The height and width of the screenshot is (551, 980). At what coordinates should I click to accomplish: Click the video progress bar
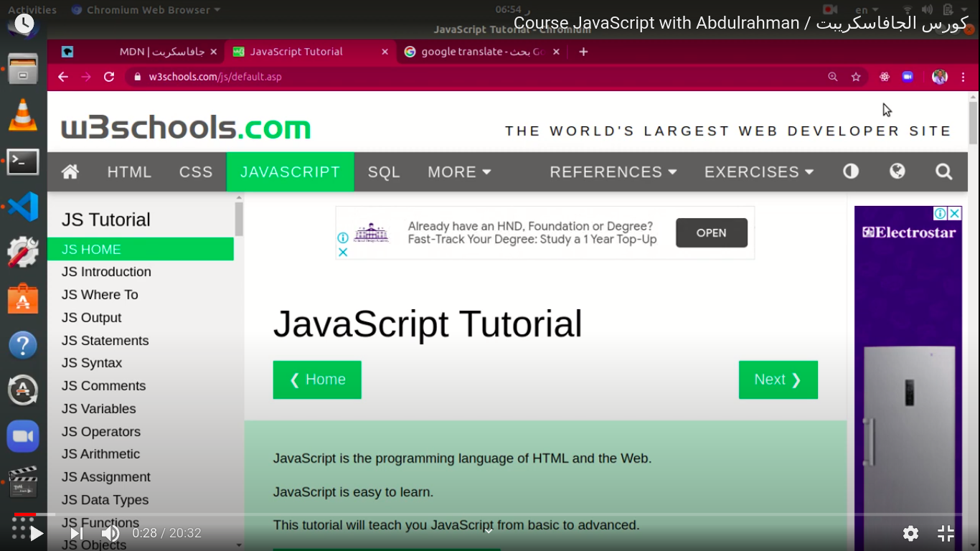click(x=490, y=514)
